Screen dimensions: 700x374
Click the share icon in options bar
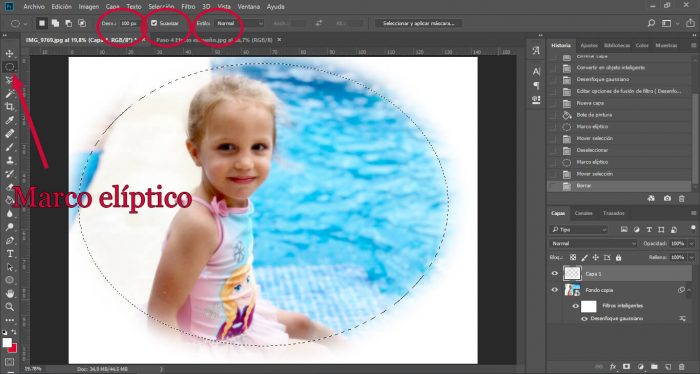[690, 23]
